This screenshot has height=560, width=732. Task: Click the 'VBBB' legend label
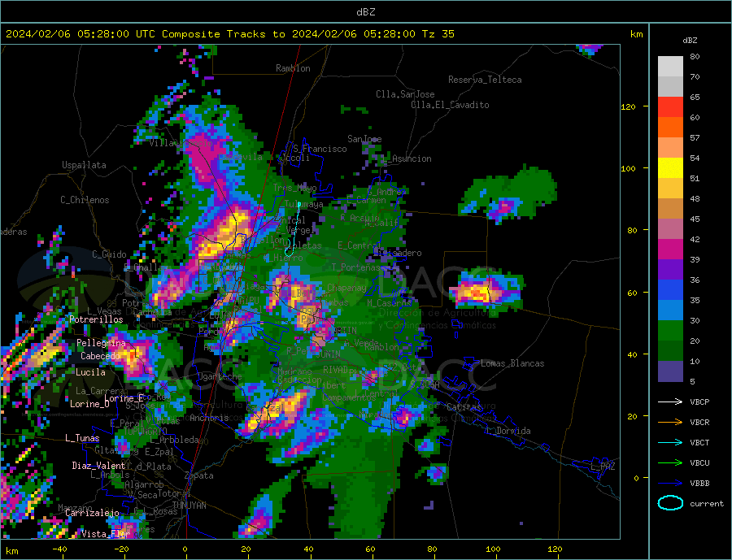699,483
